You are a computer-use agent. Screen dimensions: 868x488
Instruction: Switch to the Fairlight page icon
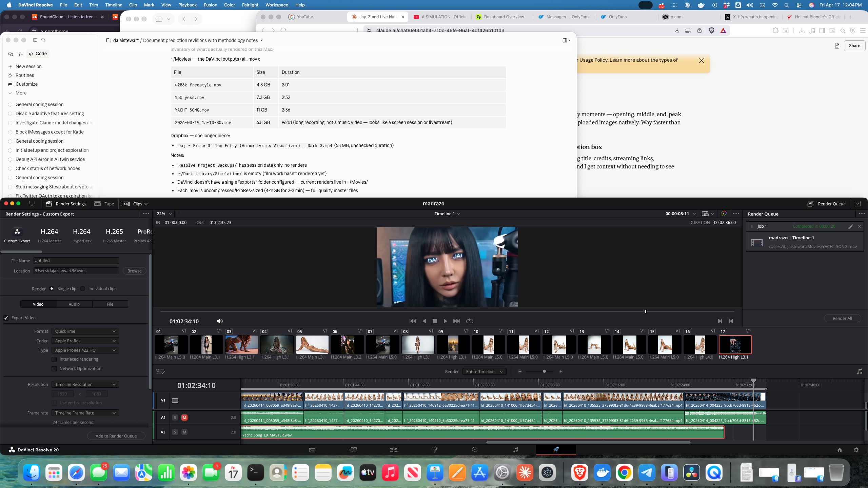(x=515, y=450)
